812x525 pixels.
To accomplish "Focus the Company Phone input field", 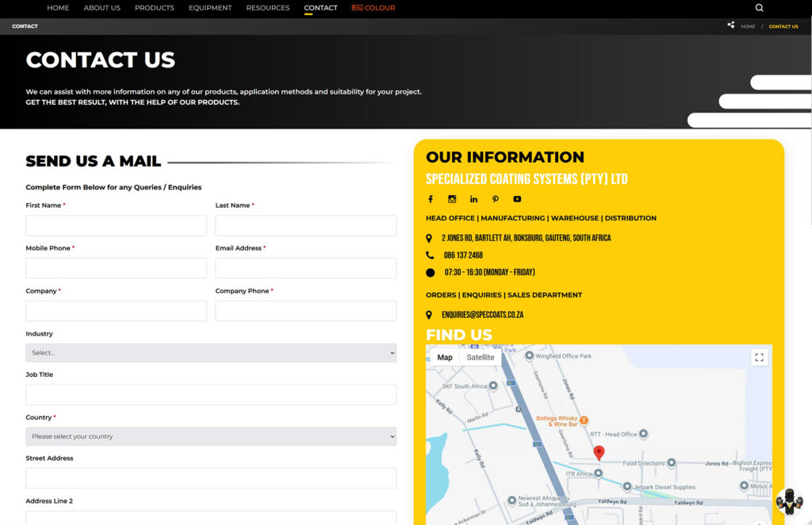I will point(306,311).
